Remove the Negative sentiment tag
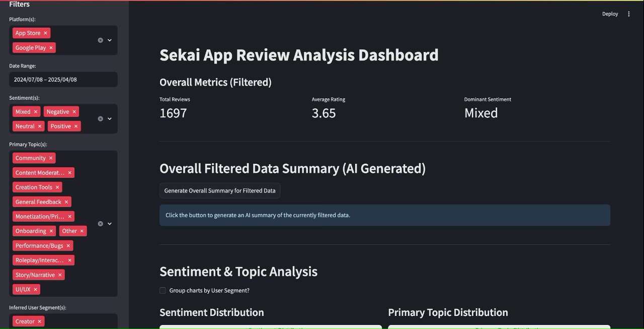The width and height of the screenshot is (644, 329). coord(74,112)
